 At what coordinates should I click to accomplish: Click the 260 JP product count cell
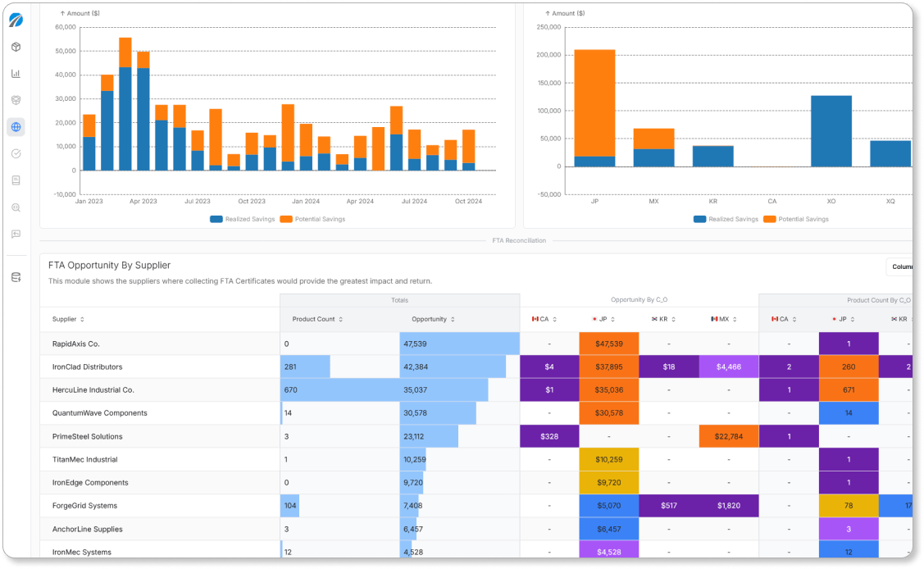(x=849, y=367)
